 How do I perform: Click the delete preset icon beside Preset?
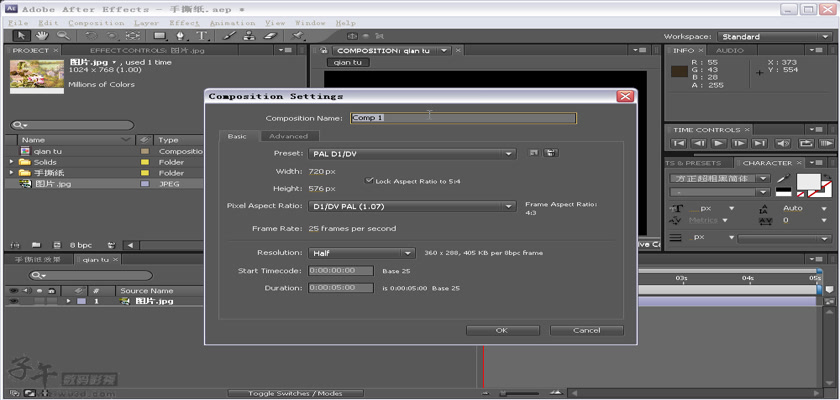[551, 153]
